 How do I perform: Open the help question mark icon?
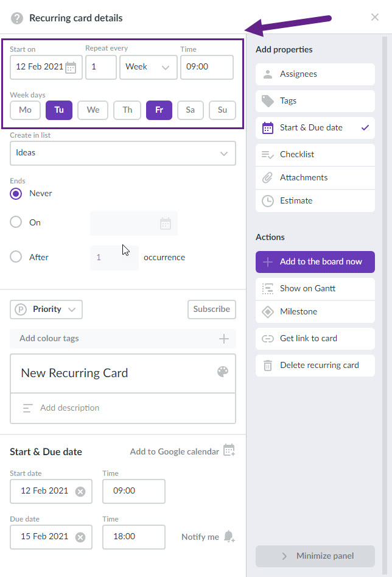tap(17, 18)
